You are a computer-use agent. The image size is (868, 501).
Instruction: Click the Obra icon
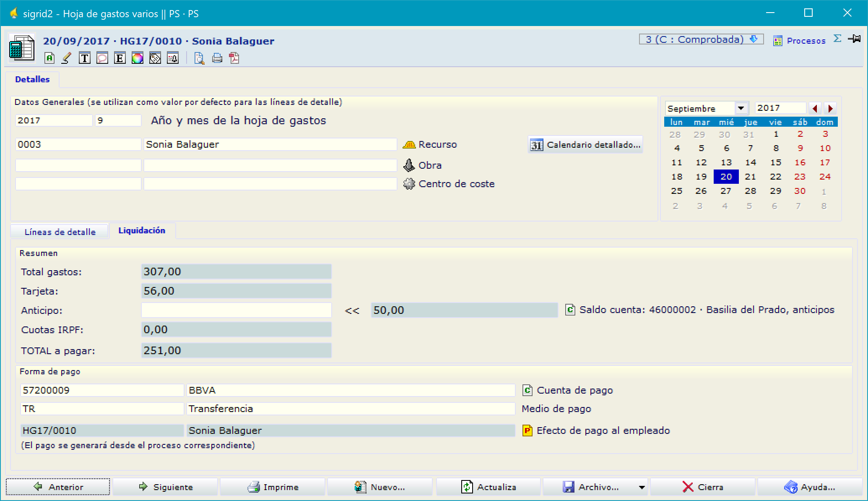point(409,165)
